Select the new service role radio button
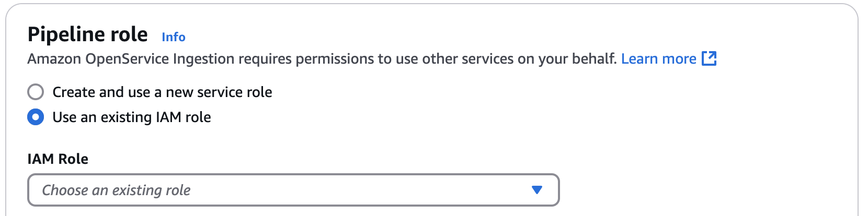The image size is (868, 216). coord(36,92)
